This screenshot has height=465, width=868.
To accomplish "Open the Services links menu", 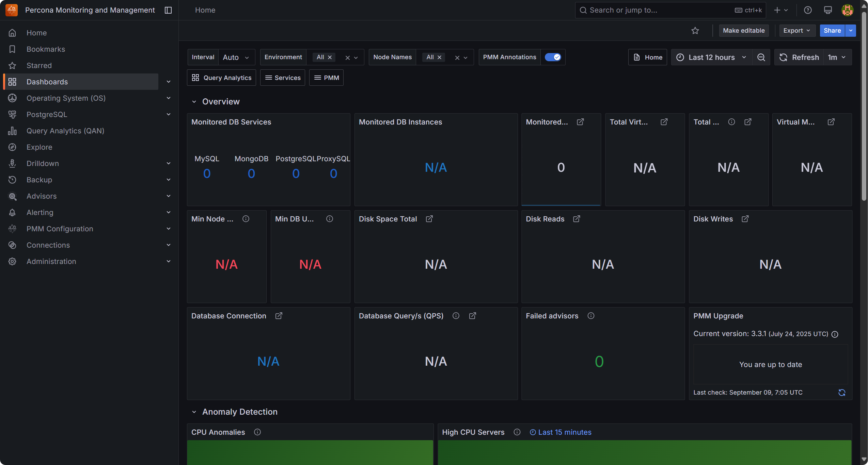I will coord(283,78).
